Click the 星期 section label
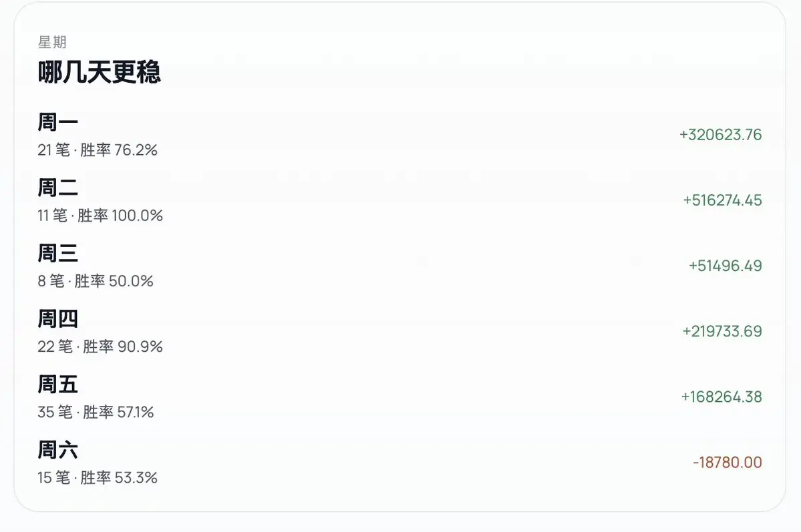This screenshot has width=801, height=532. [52, 43]
